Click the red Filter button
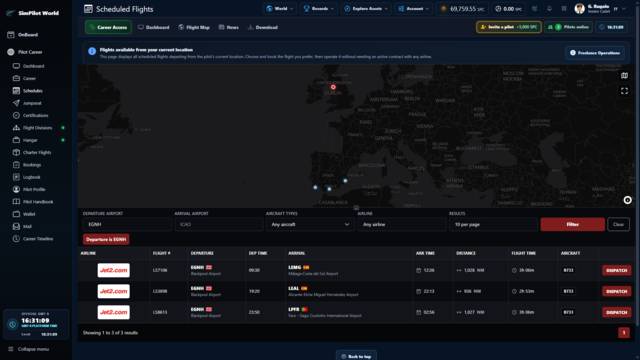The width and height of the screenshot is (640, 360). (x=573, y=224)
